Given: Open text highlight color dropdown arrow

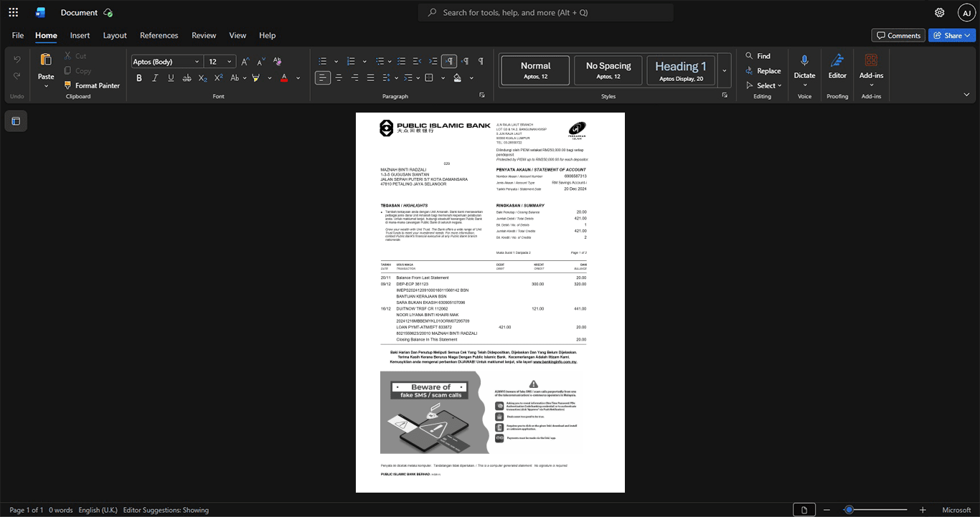Looking at the screenshot, I should pos(270,77).
